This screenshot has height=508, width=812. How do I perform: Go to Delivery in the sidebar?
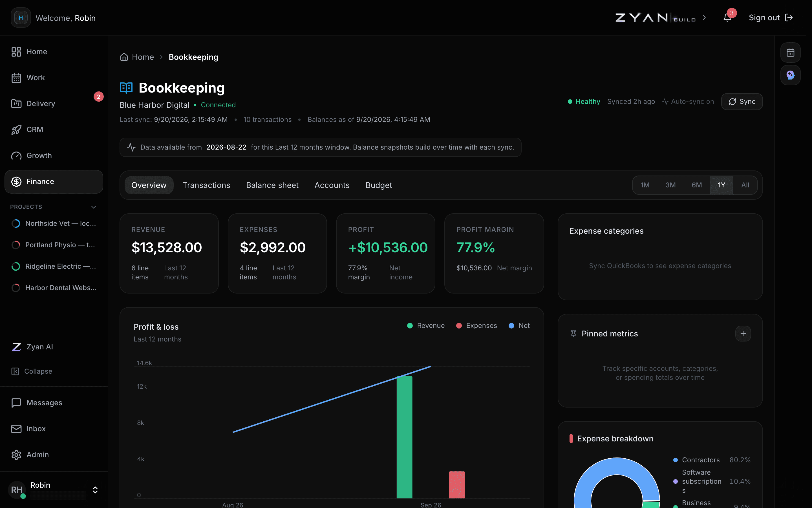point(54,104)
